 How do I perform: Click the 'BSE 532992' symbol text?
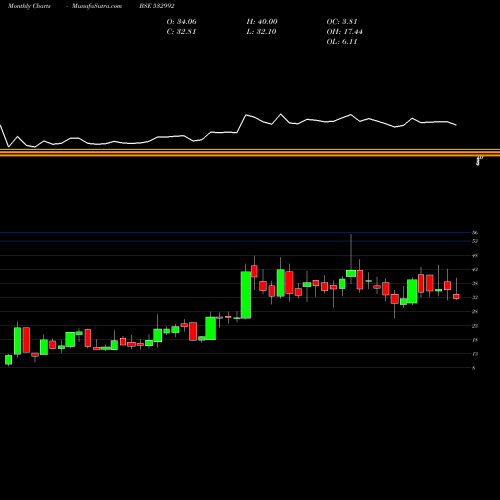click(157, 6)
